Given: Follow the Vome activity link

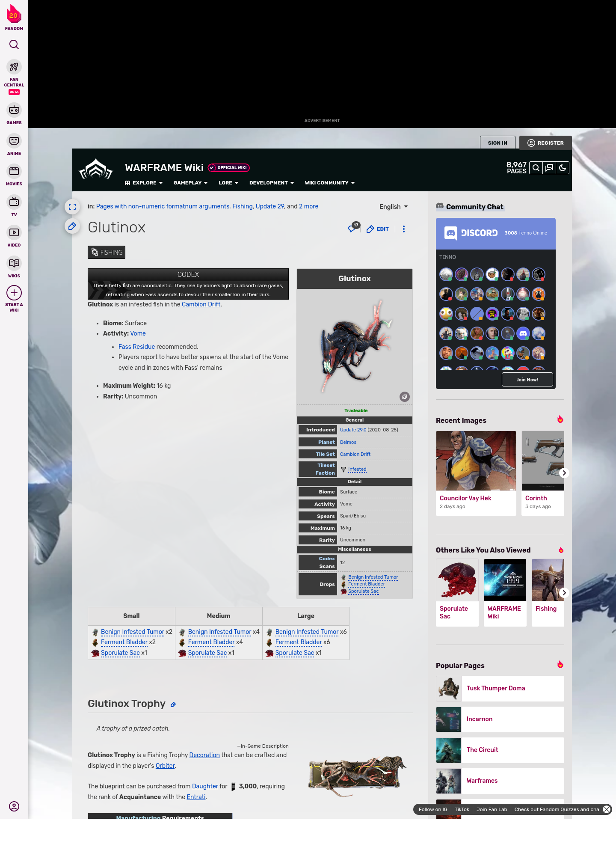Looking at the screenshot, I should 138,333.
